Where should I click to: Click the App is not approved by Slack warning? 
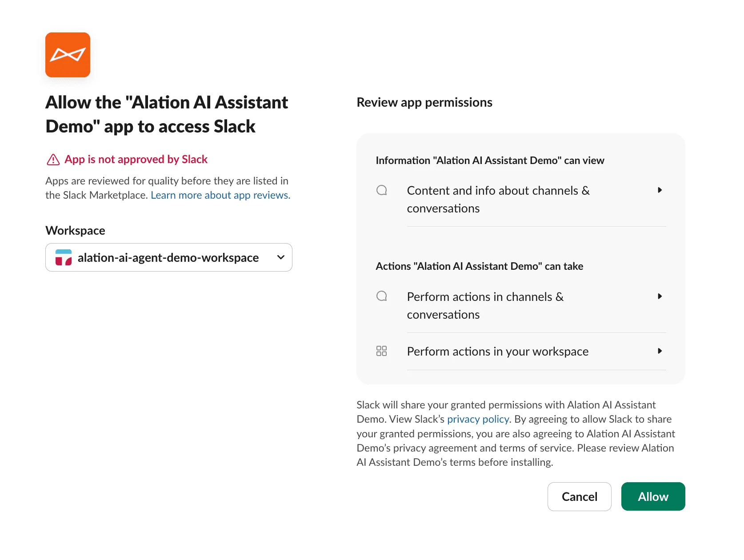click(x=136, y=159)
